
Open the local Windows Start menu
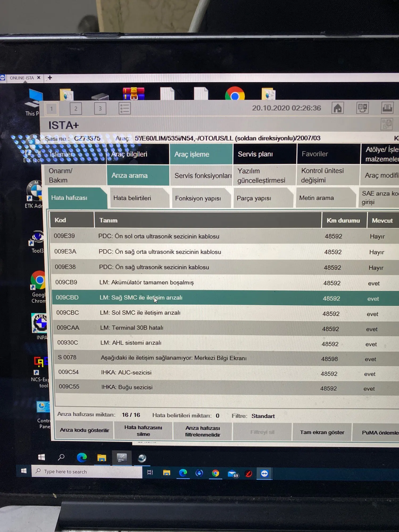point(24,471)
